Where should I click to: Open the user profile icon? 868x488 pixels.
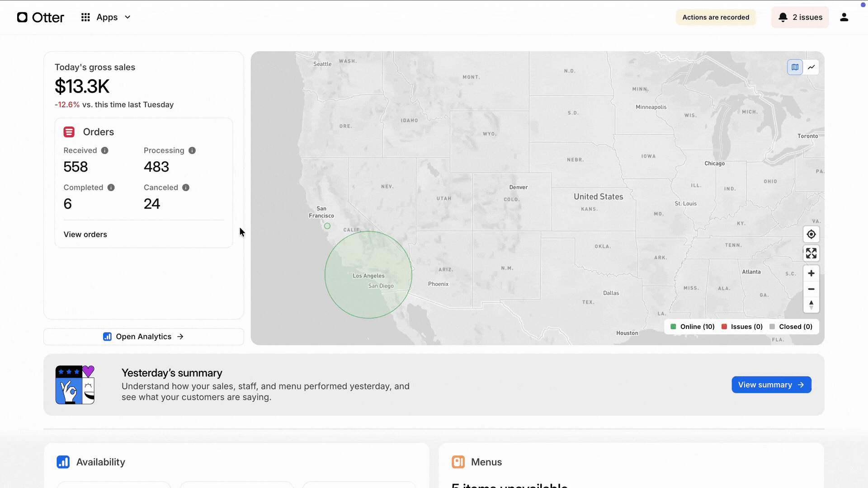click(844, 17)
